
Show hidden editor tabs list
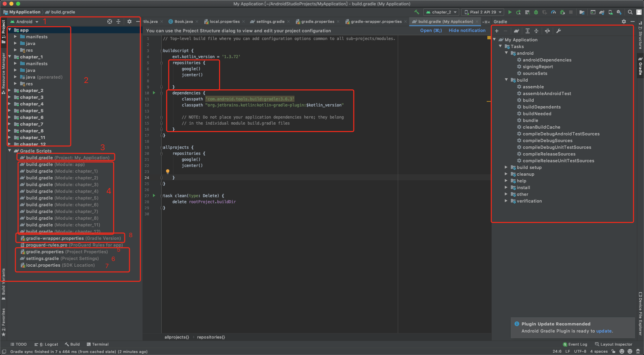(486, 22)
